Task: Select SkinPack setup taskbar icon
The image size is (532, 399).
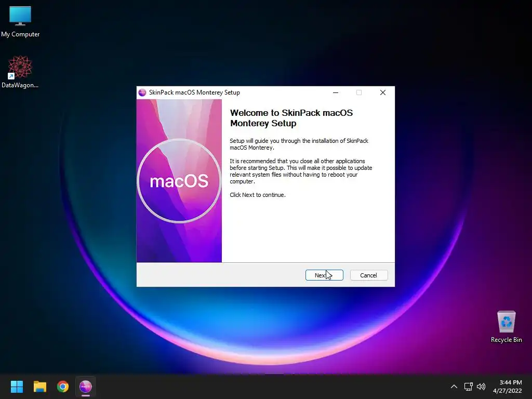Action: tap(86, 387)
